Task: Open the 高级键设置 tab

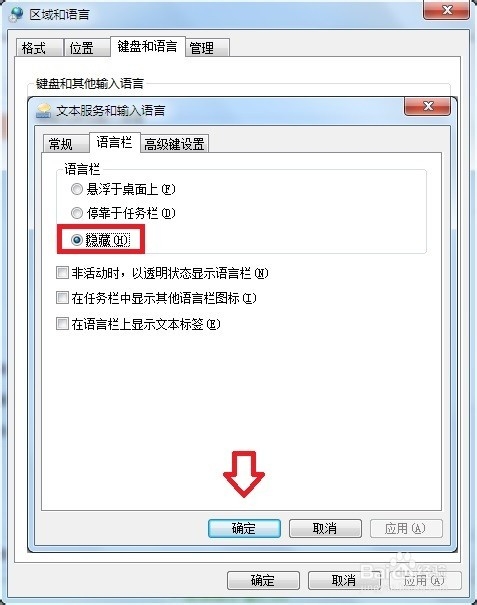Action: click(x=174, y=144)
